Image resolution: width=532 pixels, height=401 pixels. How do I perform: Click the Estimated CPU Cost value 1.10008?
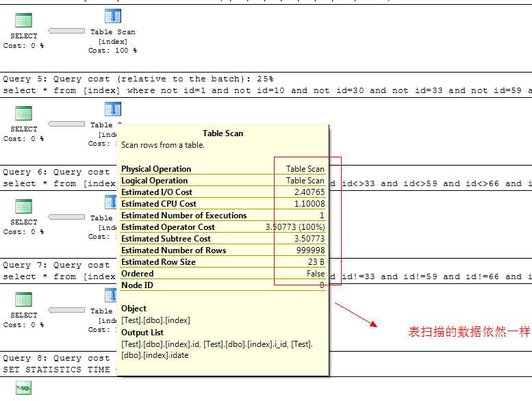(309, 204)
